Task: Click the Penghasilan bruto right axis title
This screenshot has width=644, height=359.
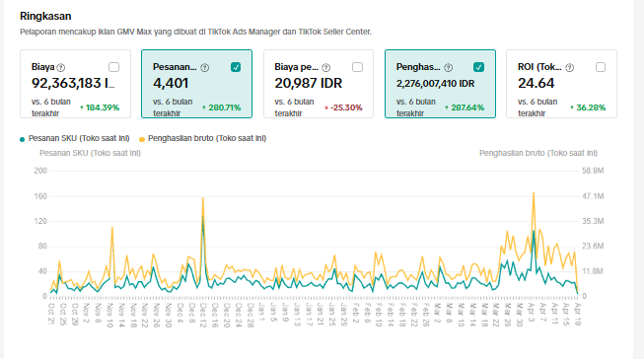Action: coord(538,153)
